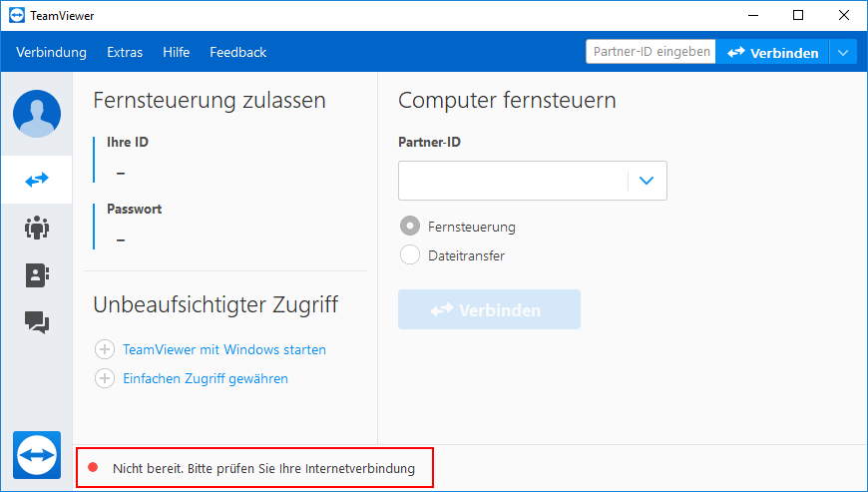Screen dimensions: 868x492
Task: Open the Chat bubbles sidebar icon
Action: point(37,322)
